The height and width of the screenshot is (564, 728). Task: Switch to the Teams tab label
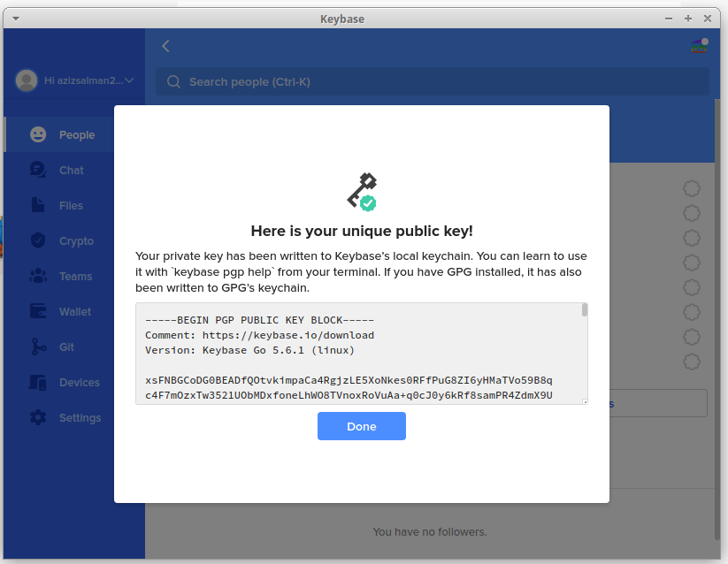tap(75, 276)
